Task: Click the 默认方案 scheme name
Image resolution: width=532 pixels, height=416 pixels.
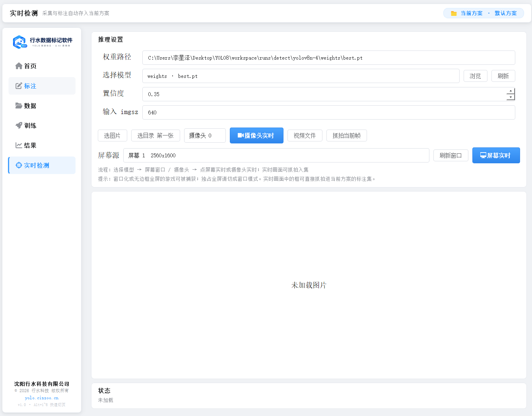Action: [x=506, y=14]
